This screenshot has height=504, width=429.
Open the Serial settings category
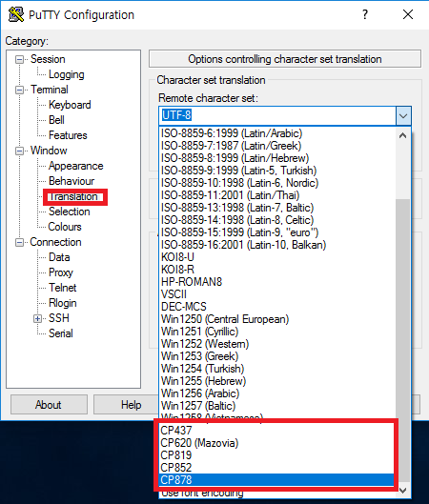click(60, 333)
